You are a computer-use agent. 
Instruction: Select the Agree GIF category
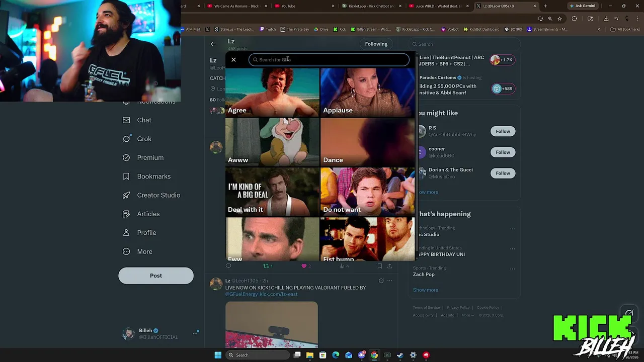[x=272, y=92]
